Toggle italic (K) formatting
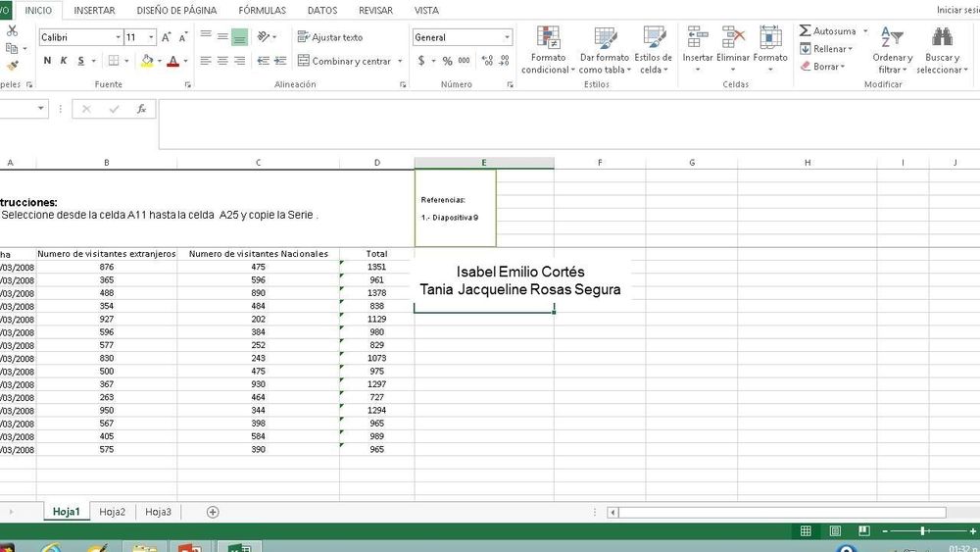Image resolution: width=980 pixels, height=552 pixels. coord(64,61)
